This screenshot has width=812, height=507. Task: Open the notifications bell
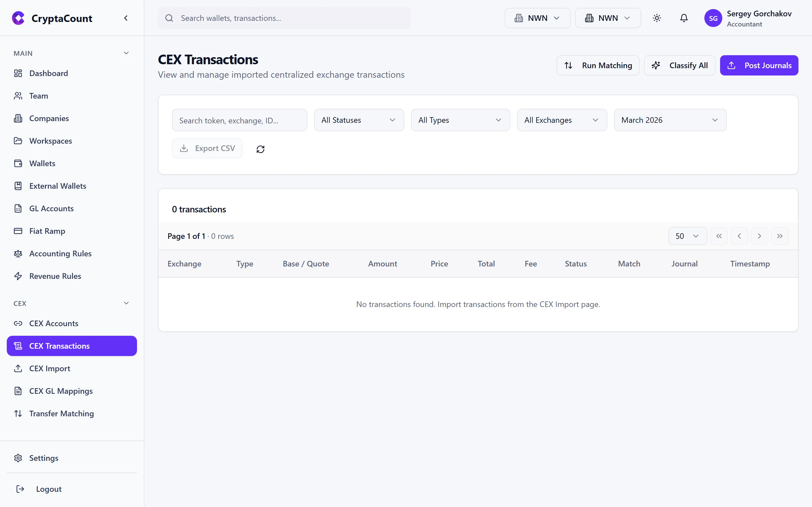pyautogui.click(x=683, y=18)
